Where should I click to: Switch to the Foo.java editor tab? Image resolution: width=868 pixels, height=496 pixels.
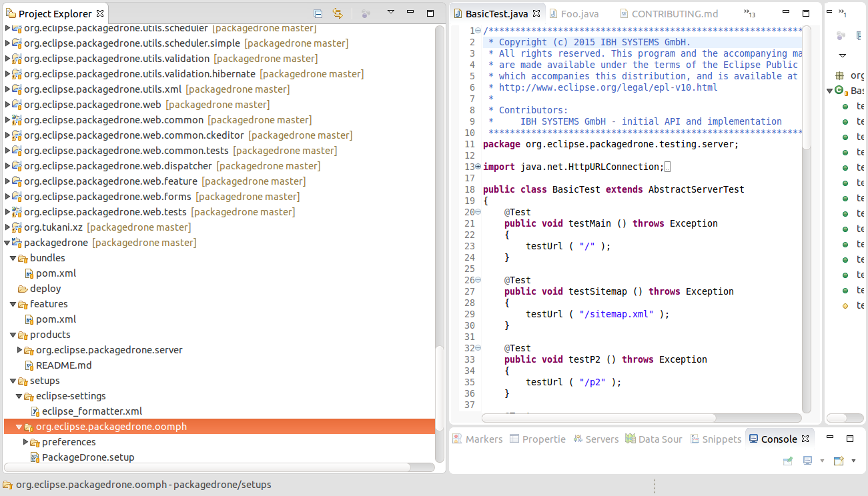click(x=578, y=13)
